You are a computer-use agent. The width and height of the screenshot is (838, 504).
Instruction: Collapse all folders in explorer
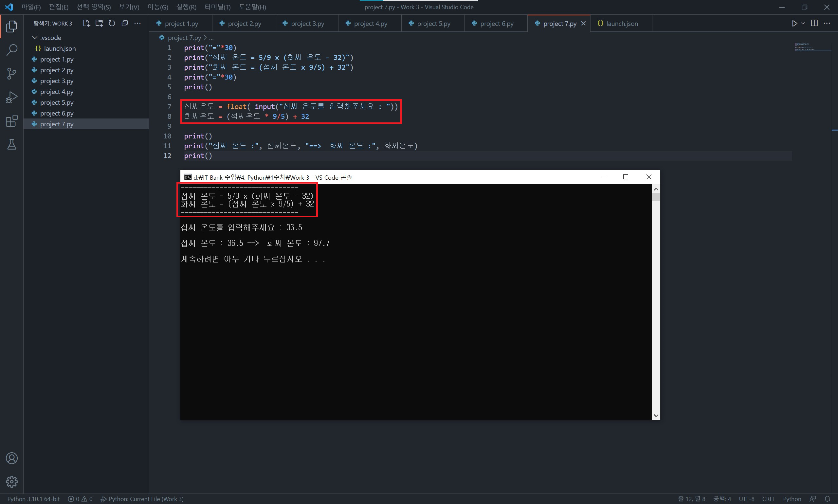[x=125, y=24]
